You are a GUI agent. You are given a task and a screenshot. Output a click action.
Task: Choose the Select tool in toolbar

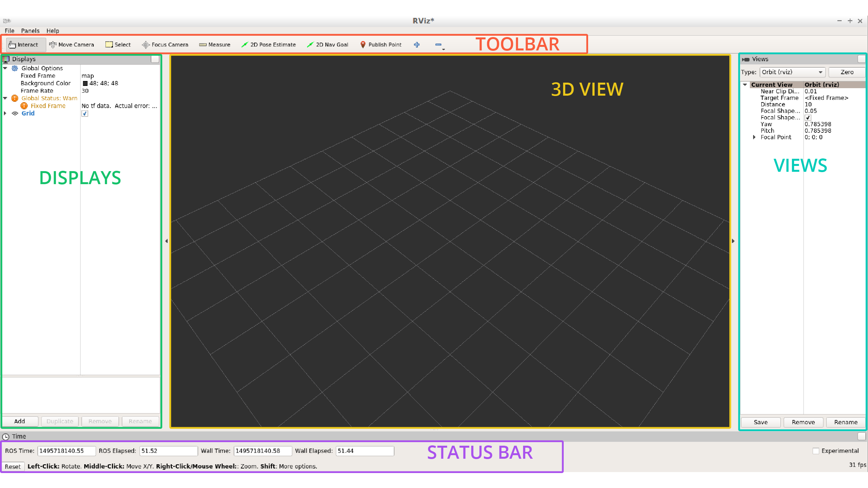click(x=118, y=45)
